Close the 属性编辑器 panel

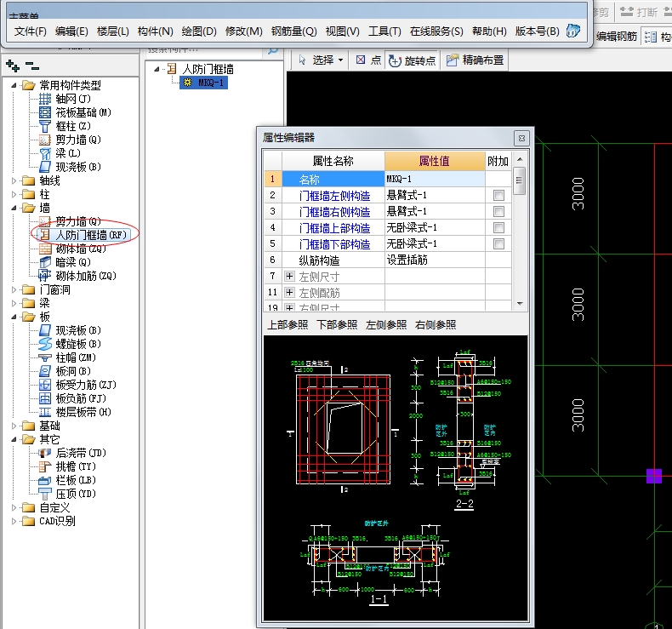point(521,138)
